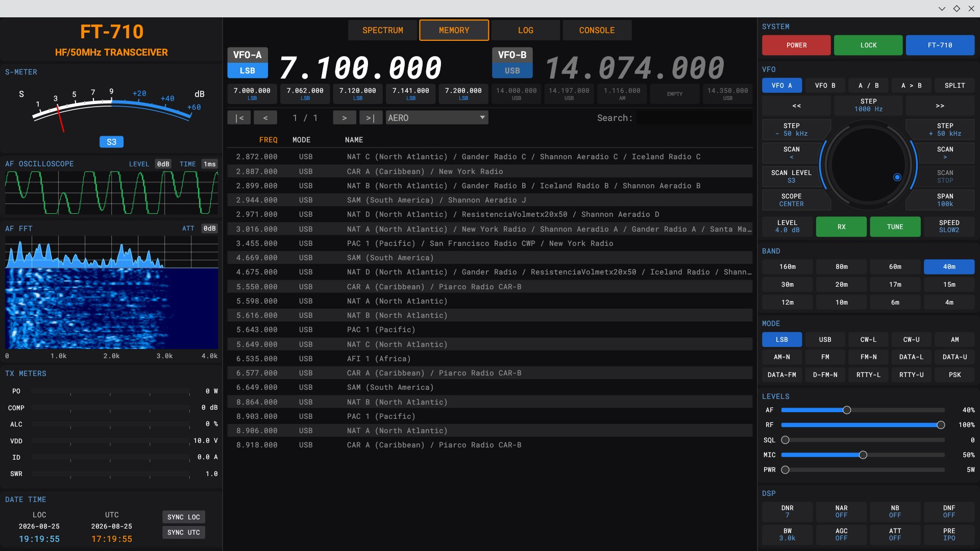Select the 20m band button
Viewport: 980px width, 551px height.
tap(841, 285)
